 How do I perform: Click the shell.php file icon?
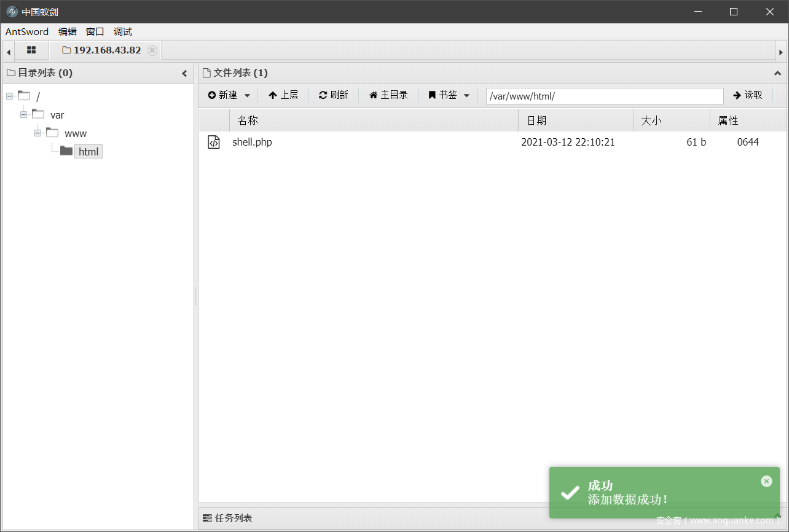click(214, 143)
